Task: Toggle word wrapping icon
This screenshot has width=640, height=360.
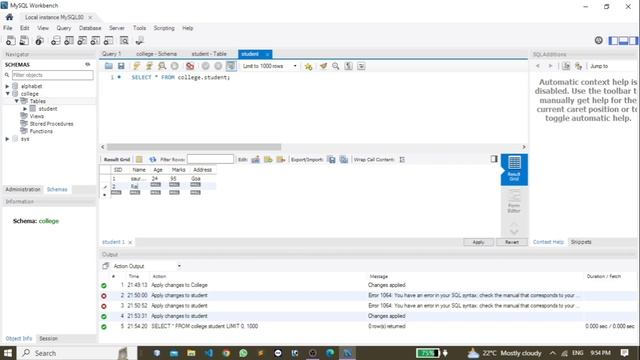Action: tap(361, 66)
